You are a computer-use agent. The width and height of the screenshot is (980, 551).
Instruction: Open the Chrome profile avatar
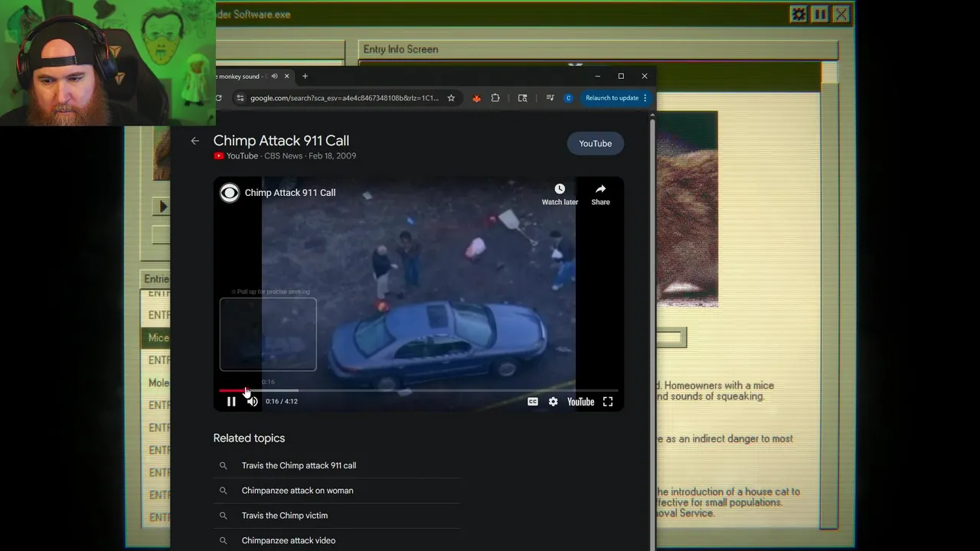tap(568, 98)
